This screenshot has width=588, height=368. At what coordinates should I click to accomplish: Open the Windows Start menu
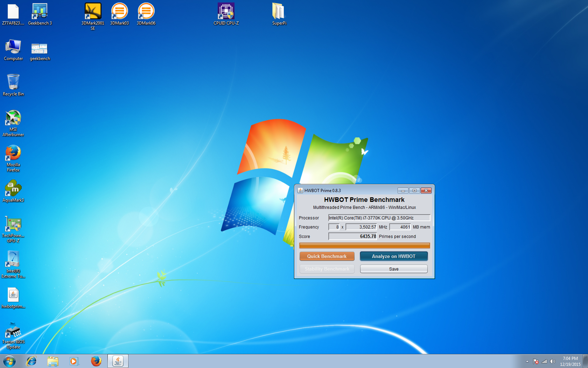[9, 361]
